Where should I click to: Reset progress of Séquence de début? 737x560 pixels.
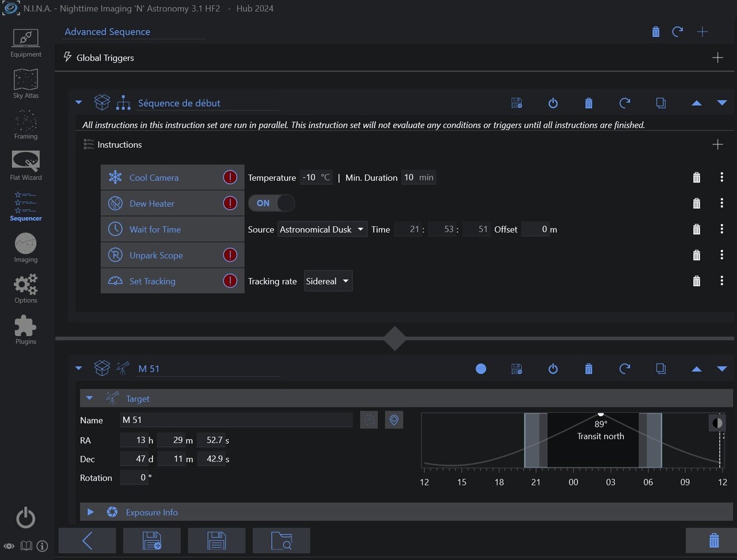pyautogui.click(x=625, y=103)
